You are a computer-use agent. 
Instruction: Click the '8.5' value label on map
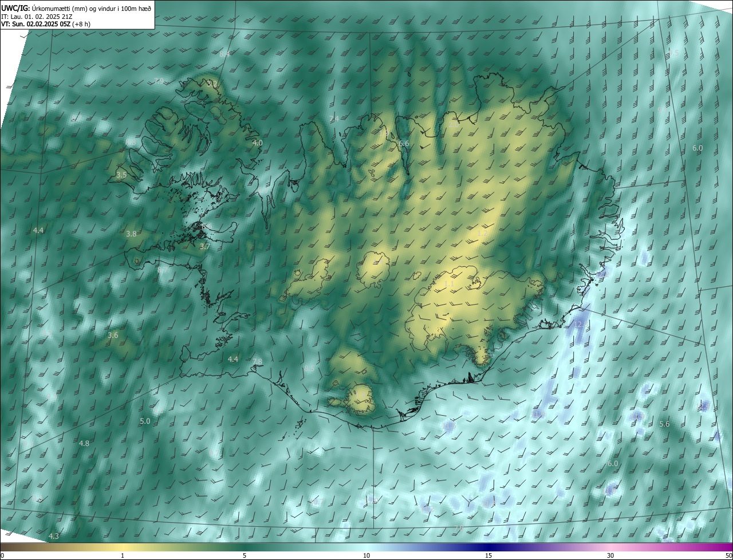coord(309,368)
